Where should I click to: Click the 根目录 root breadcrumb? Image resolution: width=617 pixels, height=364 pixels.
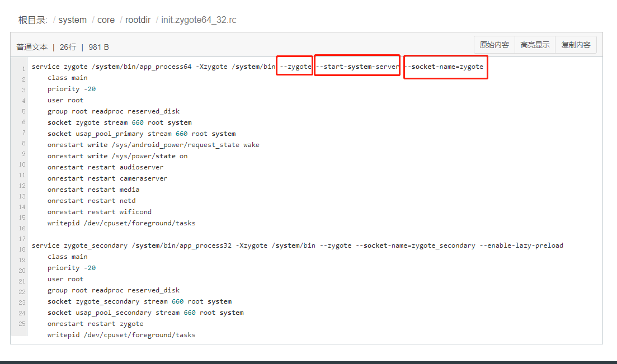coord(32,20)
